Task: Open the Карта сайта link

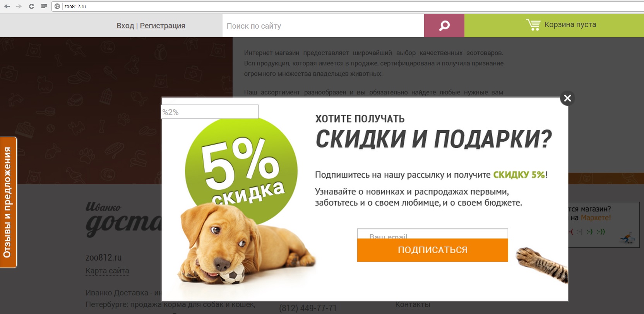Action: tap(107, 271)
